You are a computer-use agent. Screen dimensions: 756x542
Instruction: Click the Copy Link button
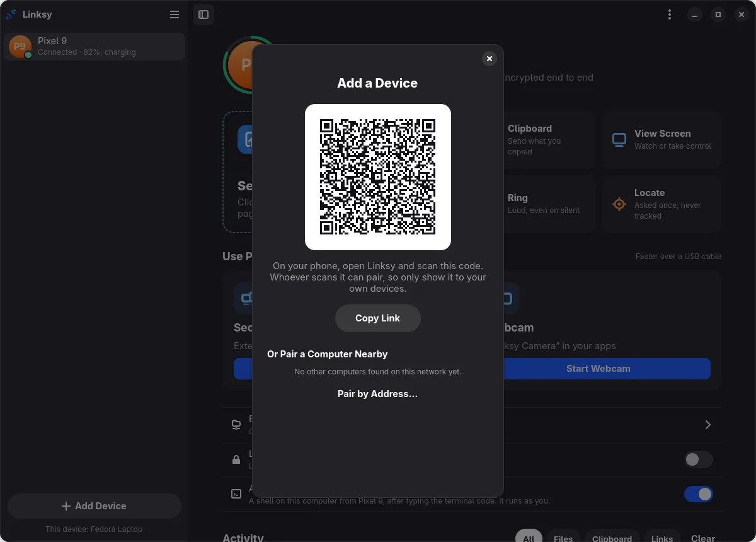tap(377, 318)
